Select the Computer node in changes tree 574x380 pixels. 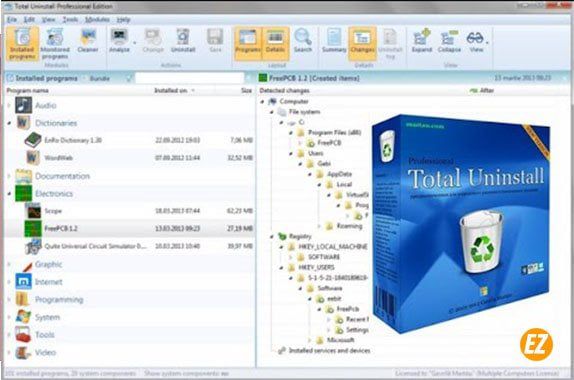click(x=294, y=101)
